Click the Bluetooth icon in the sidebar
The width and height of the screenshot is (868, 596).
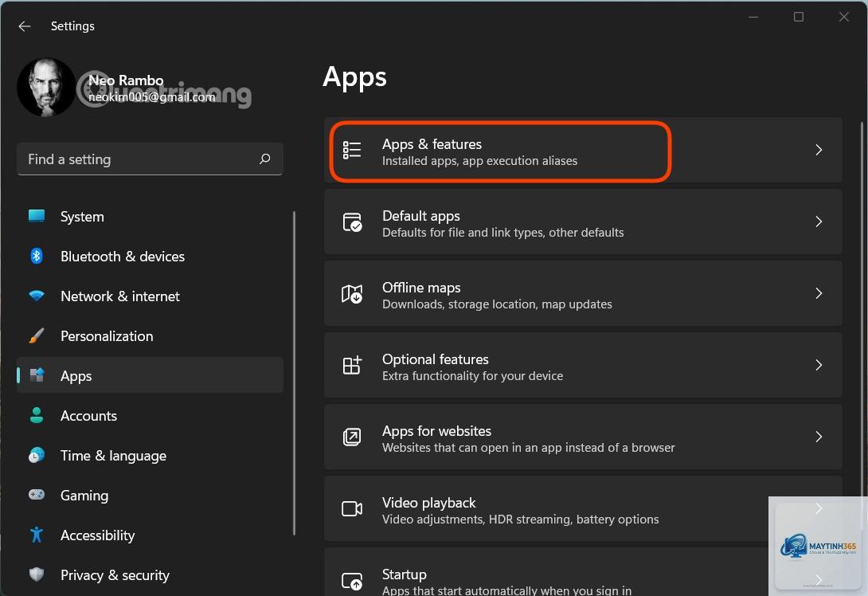[x=37, y=256]
